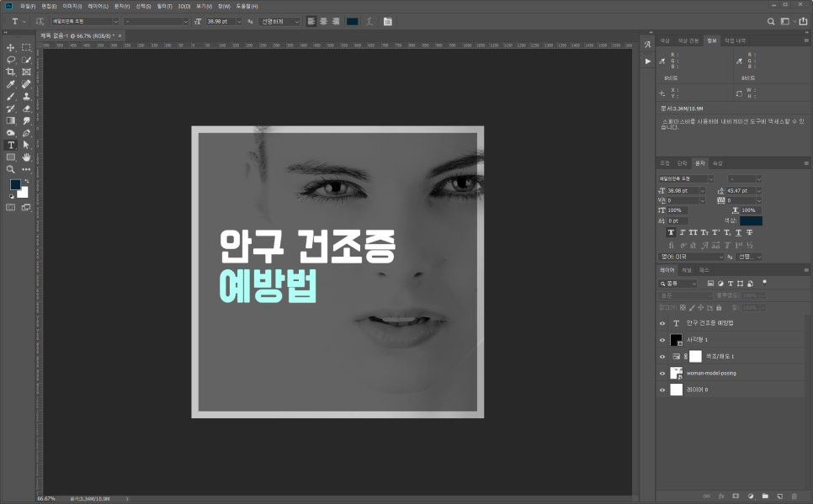Select the Gradient tool
Viewport: 813px width, 504px height.
[x=11, y=120]
